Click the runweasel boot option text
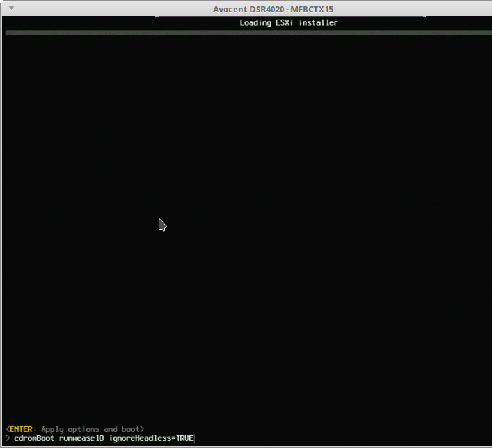492x448 pixels. coord(81,438)
